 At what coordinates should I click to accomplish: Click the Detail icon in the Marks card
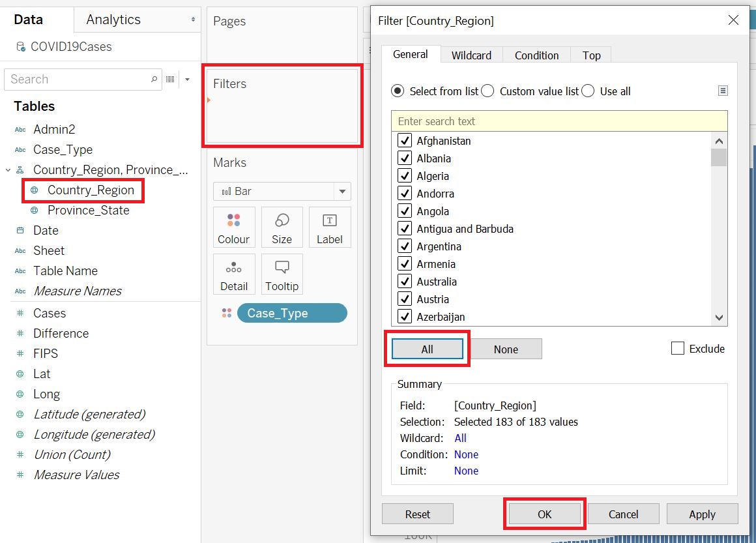(x=234, y=274)
